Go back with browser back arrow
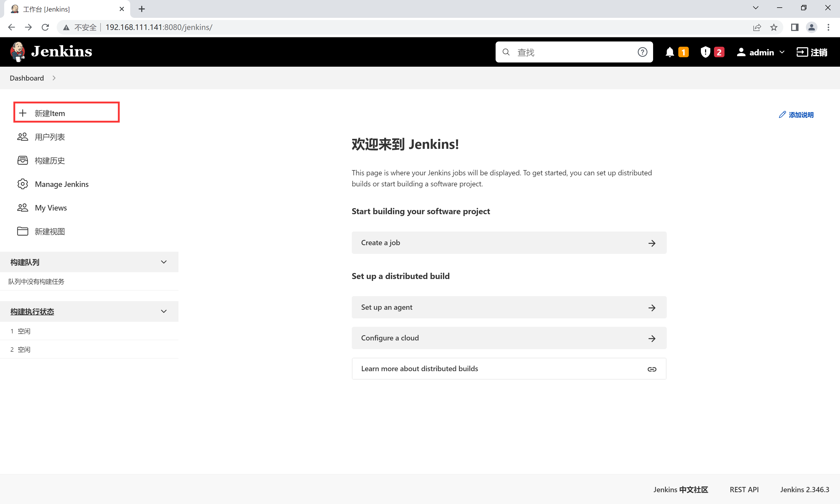Screen dimensions: 840x504 [x=12, y=27]
